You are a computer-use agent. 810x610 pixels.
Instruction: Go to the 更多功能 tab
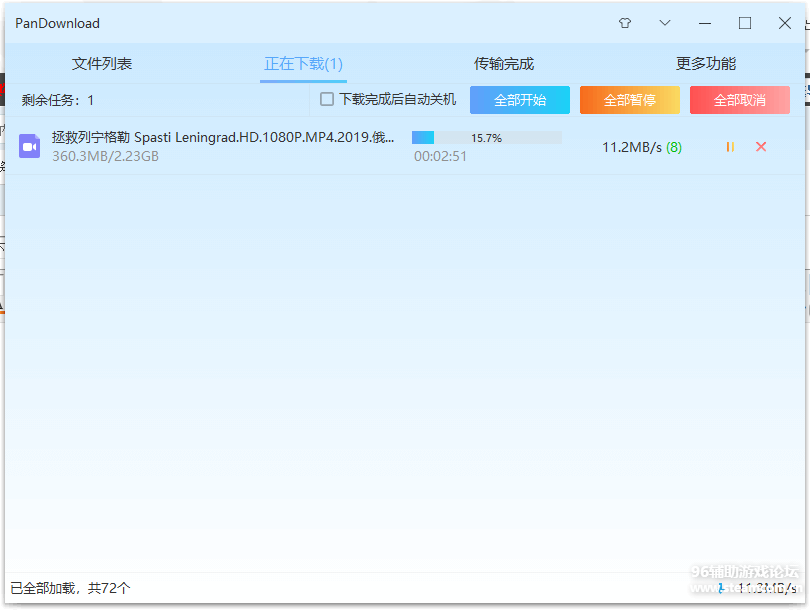(x=706, y=64)
